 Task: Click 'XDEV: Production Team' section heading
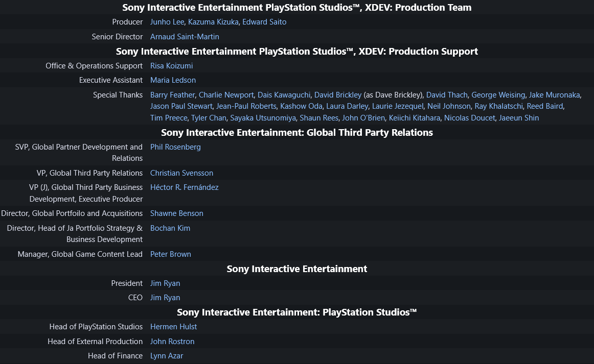(x=297, y=8)
